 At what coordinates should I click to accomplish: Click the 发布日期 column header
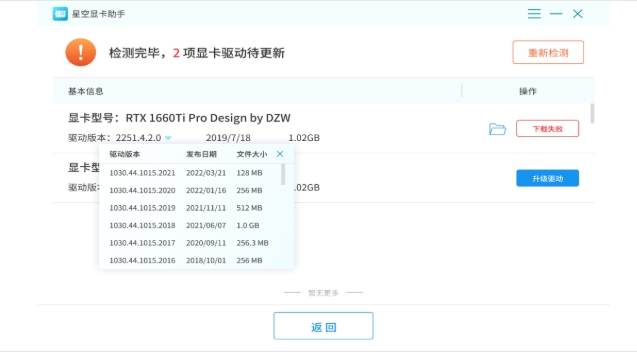202,154
